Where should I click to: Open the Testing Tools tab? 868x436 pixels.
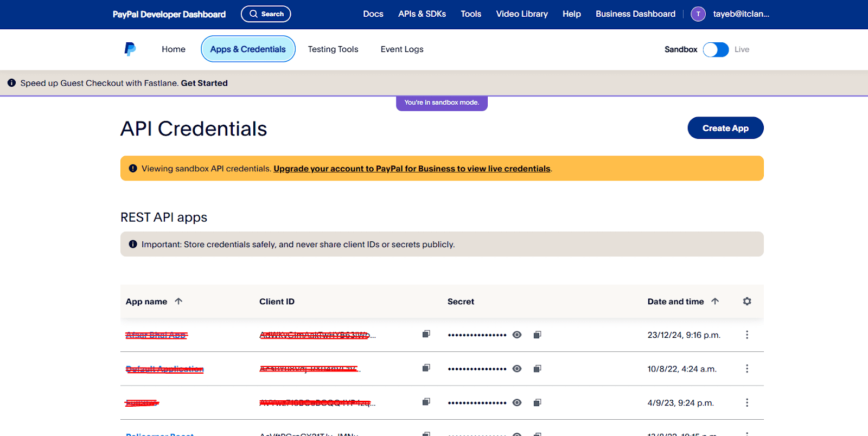point(333,49)
